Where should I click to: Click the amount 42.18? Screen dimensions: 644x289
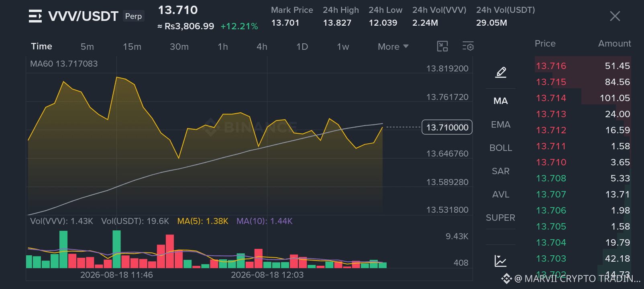pos(618,258)
